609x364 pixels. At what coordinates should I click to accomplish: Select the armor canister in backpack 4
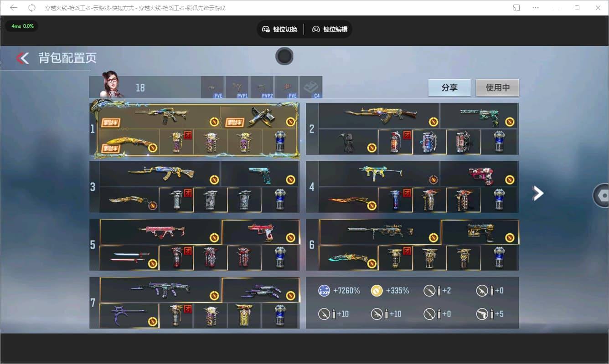(500, 200)
